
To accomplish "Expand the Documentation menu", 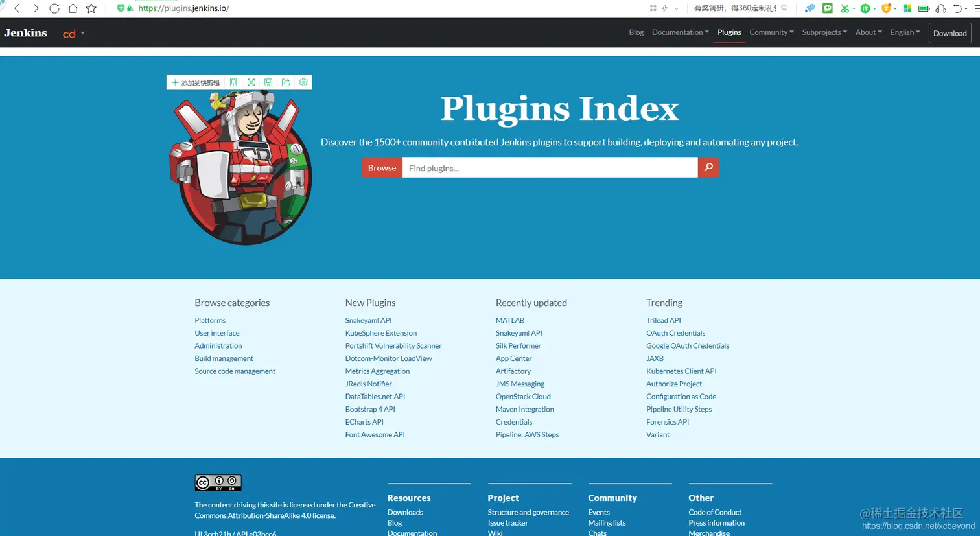I will 680,32.
